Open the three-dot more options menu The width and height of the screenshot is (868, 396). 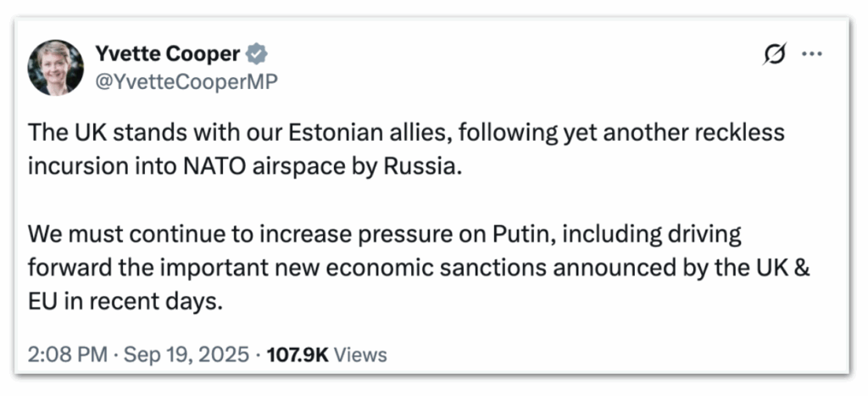(x=812, y=56)
